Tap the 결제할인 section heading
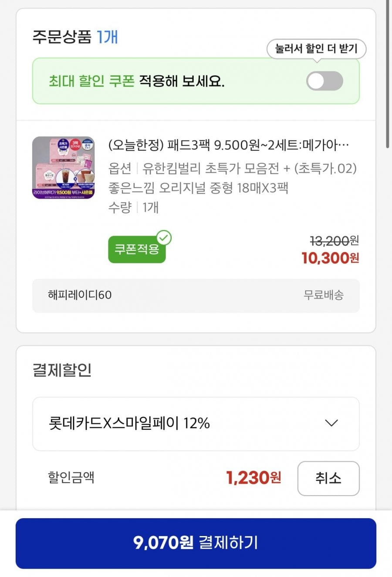This screenshot has width=392, height=577. [62, 370]
